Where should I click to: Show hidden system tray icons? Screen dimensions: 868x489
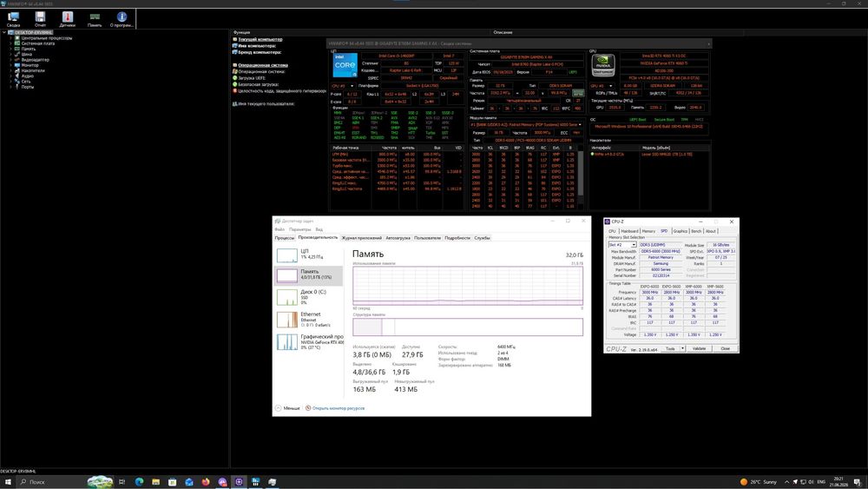786,482
